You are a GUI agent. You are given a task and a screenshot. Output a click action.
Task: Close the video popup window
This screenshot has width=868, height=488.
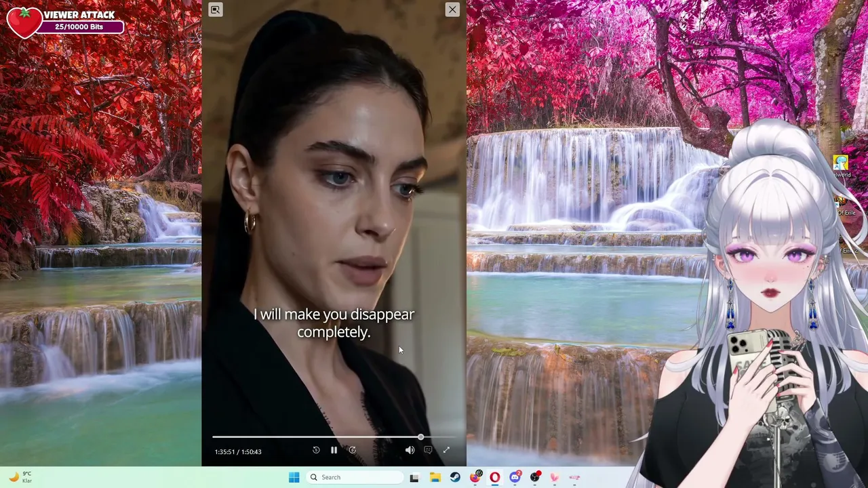tap(452, 9)
